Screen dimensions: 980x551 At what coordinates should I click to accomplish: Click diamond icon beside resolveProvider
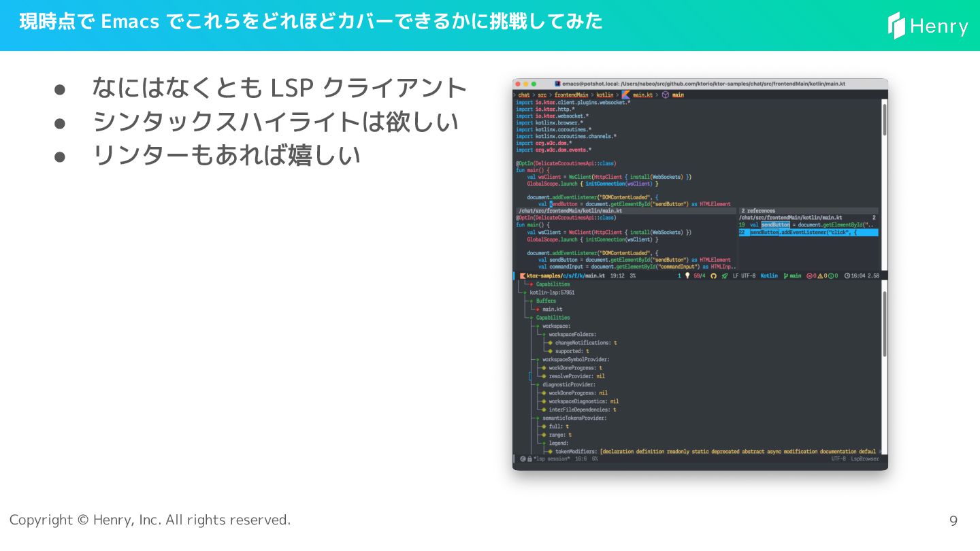[x=544, y=376]
